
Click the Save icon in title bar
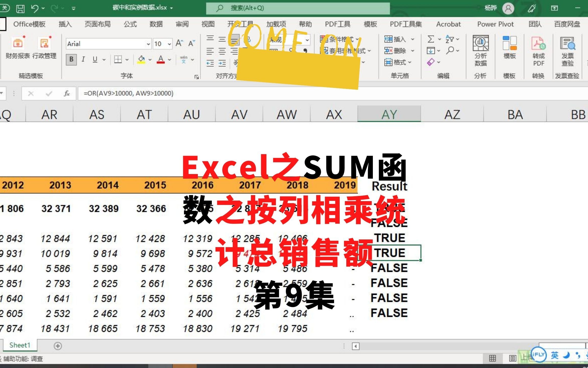(20, 8)
